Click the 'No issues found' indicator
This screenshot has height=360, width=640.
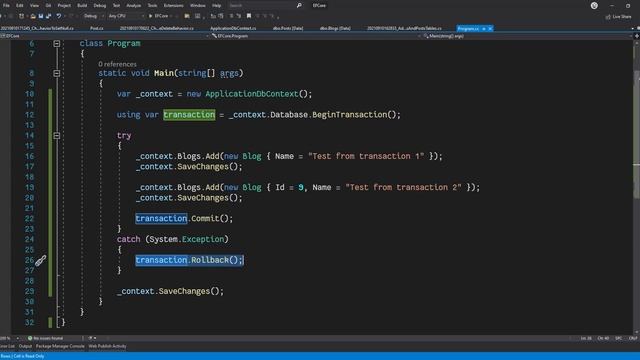tap(45, 338)
